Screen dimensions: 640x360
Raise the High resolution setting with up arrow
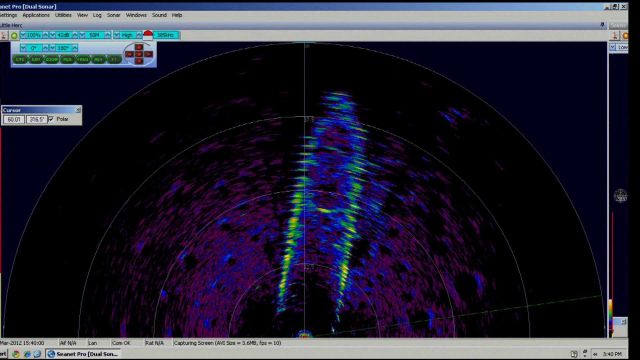tap(139, 35)
